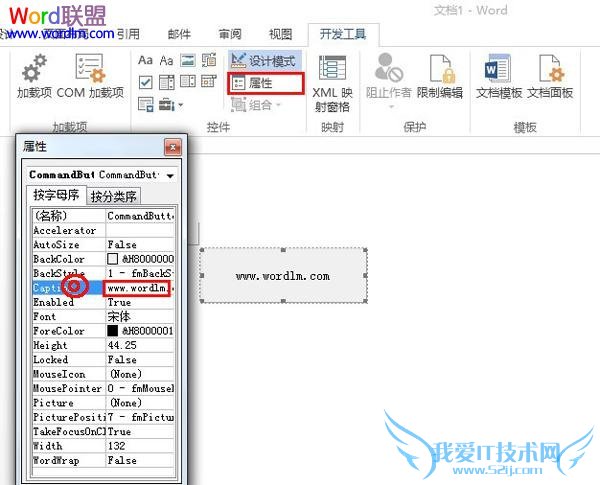Select AutoSize False value

140,245
